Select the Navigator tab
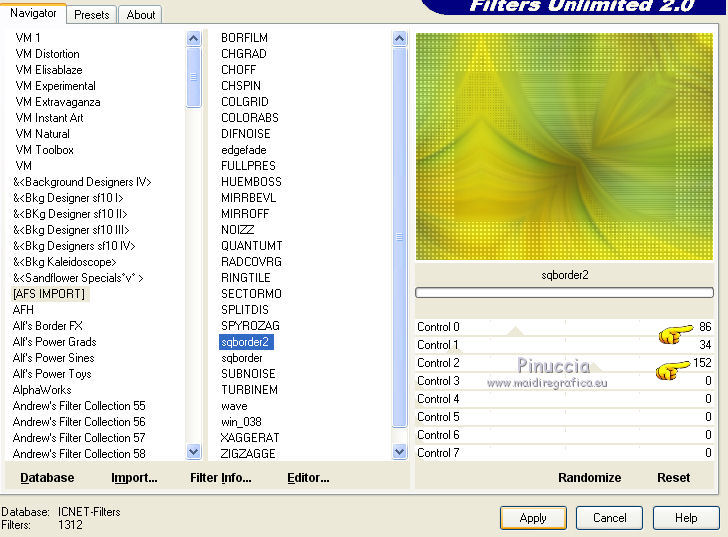 coord(33,13)
